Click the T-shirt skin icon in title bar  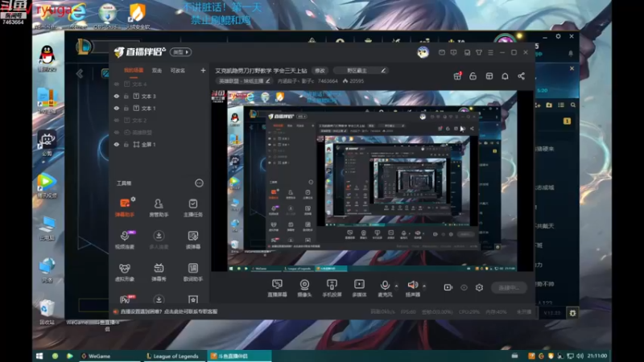[479, 52]
